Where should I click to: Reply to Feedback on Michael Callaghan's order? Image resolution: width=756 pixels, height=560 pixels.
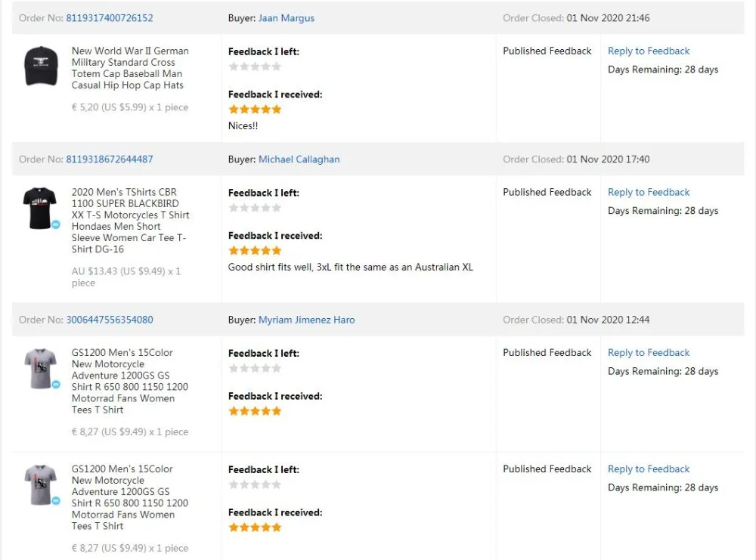point(649,193)
